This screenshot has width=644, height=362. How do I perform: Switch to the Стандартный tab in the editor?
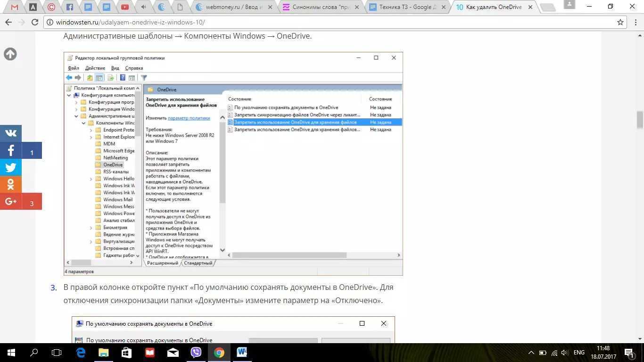click(198, 263)
